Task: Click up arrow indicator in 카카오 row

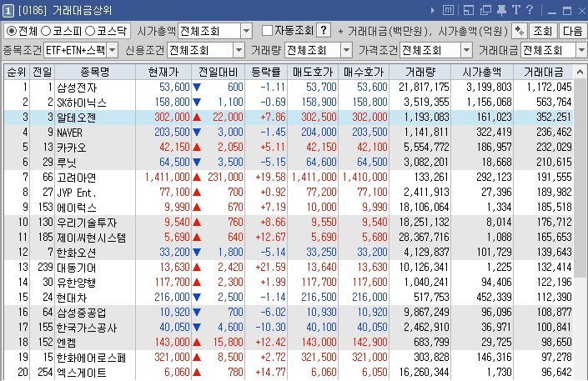Action: (197, 148)
